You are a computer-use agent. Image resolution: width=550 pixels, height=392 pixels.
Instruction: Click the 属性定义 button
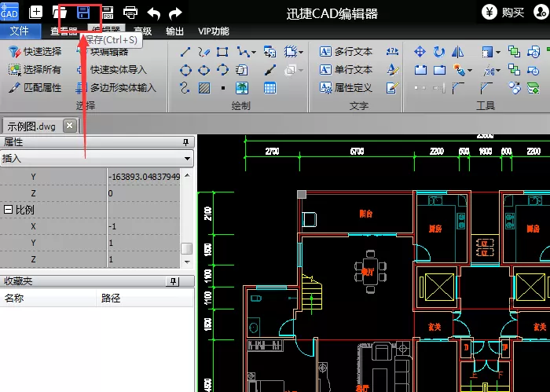pyautogui.click(x=346, y=88)
